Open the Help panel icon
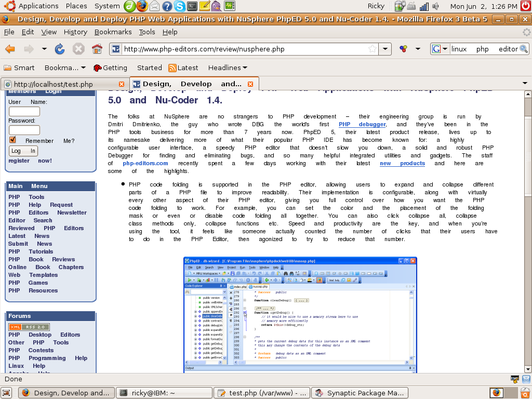 (167, 6)
